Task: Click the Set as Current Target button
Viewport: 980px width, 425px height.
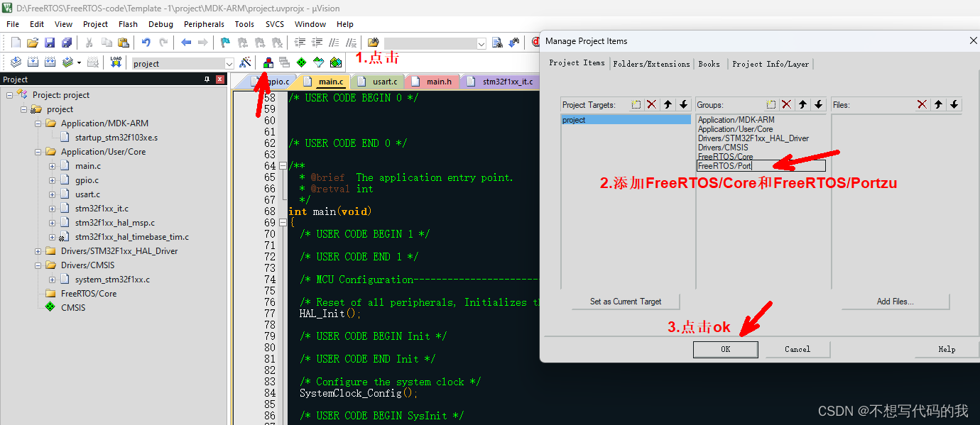Action: tap(625, 301)
